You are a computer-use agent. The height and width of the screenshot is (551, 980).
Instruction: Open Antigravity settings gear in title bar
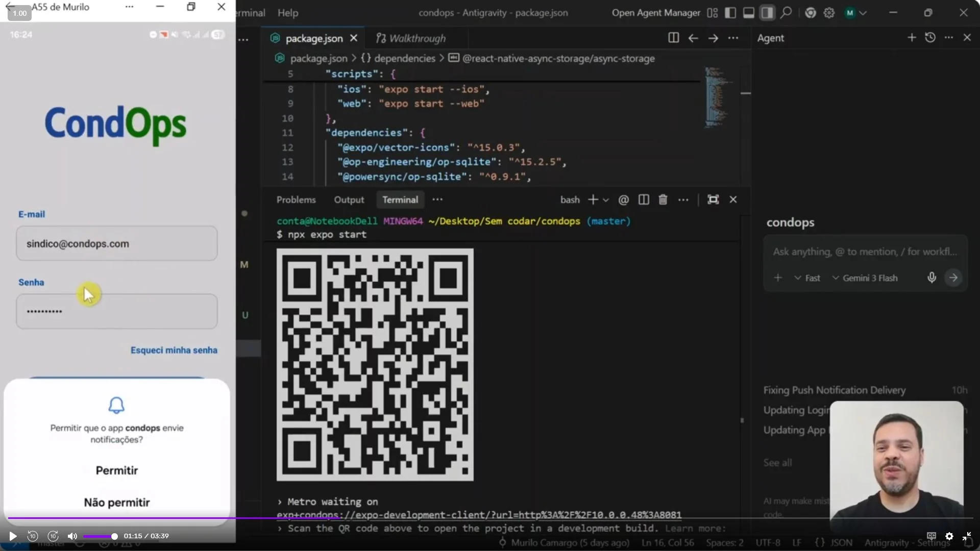[x=829, y=13]
